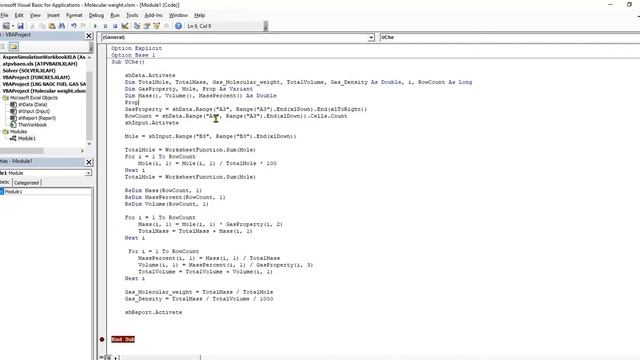Image resolution: width=640 pixels, height=360 pixels.
Task: Click the Cut scissors icon
Action: pos(32,26)
